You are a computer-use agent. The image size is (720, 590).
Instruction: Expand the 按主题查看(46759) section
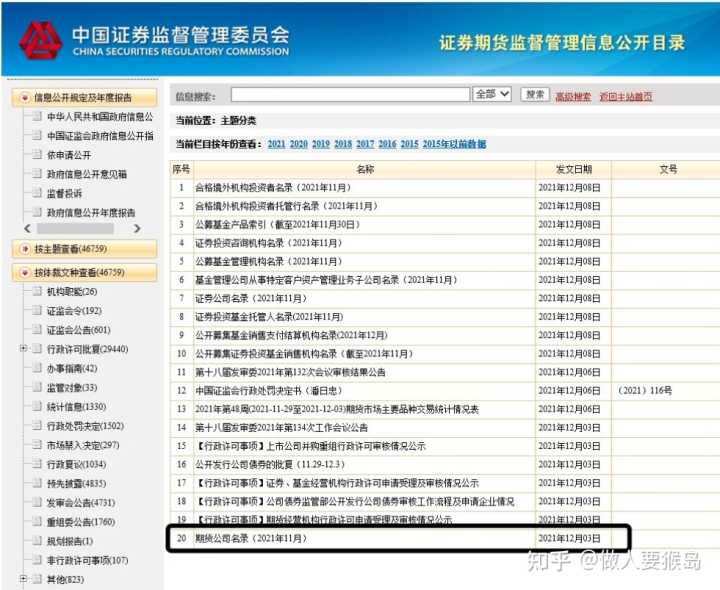coord(24,249)
